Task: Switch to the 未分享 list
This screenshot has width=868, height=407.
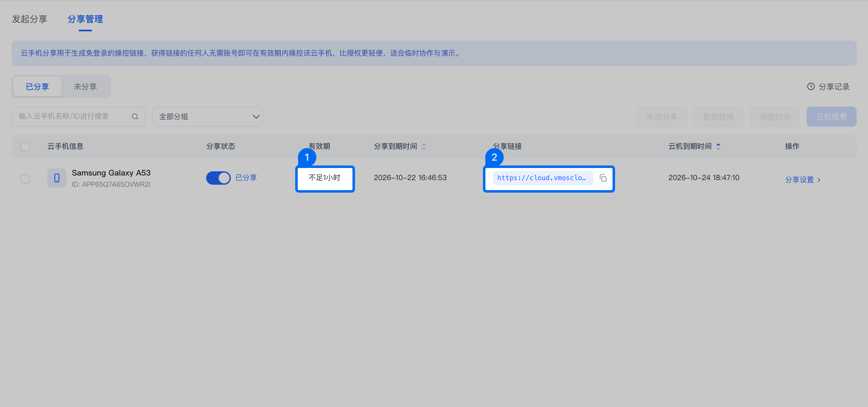Action: 85,86
